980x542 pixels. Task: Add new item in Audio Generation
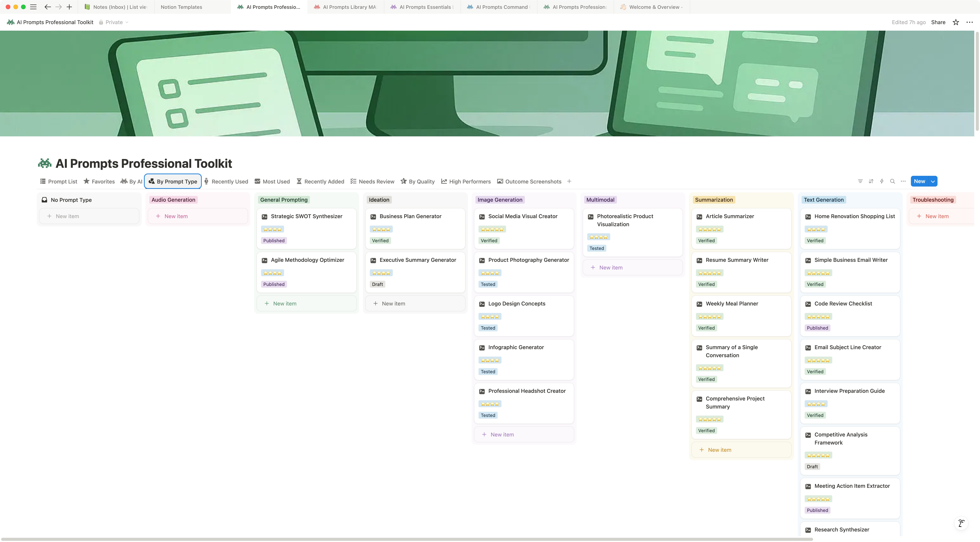click(198, 216)
